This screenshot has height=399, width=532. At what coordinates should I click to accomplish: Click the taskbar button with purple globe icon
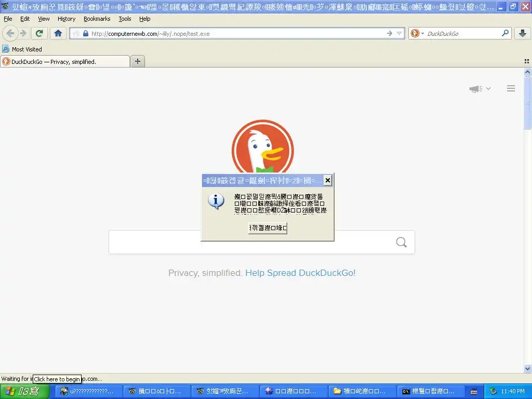[293, 391]
